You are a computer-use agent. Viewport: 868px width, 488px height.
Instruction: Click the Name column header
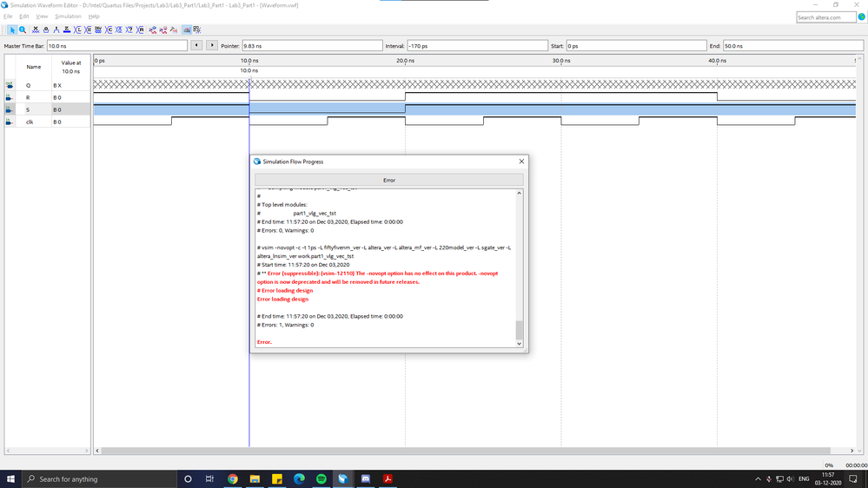[33, 67]
